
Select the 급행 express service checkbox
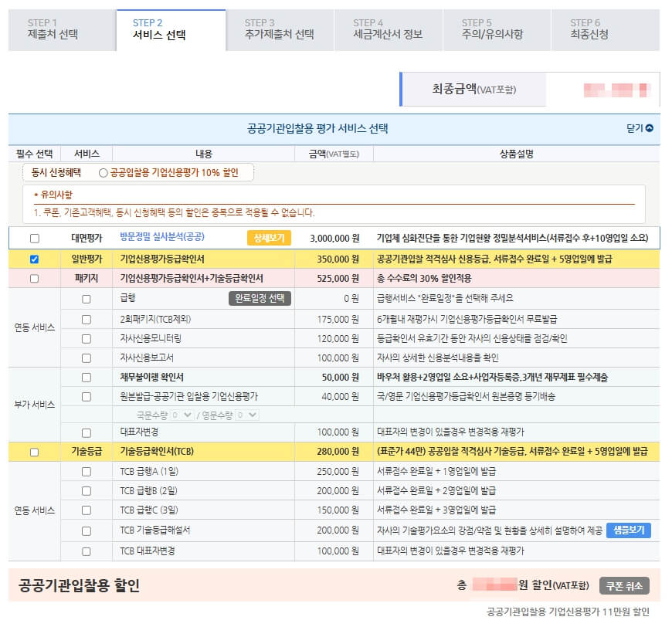85,300
